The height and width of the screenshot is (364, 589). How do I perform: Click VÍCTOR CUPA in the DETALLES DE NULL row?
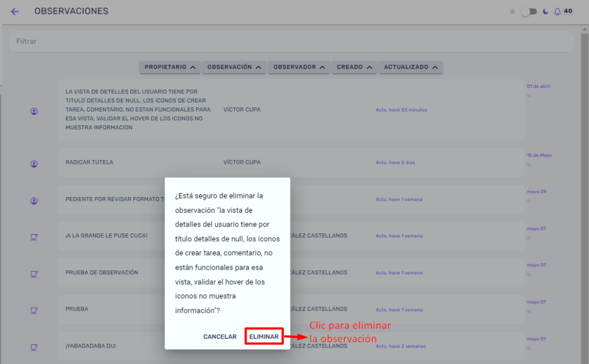[x=242, y=110]
